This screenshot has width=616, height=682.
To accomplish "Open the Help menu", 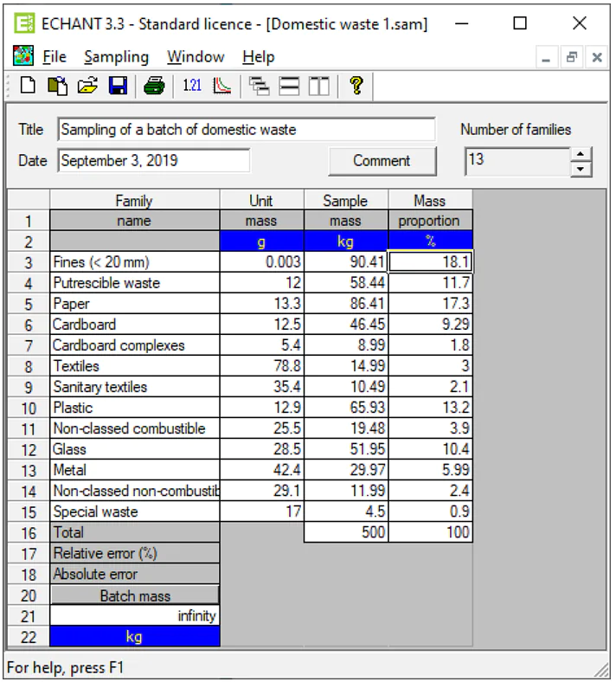I will point(258,57).
